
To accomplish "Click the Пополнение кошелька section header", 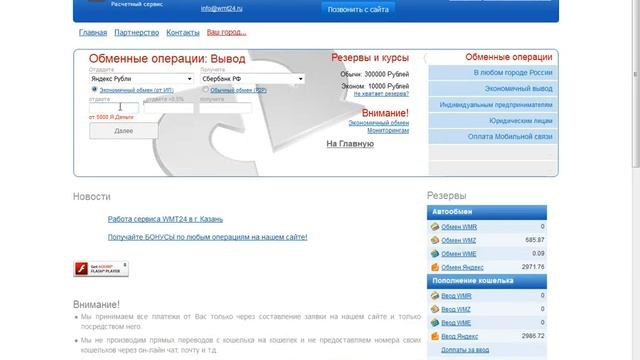I will point(487,281).
